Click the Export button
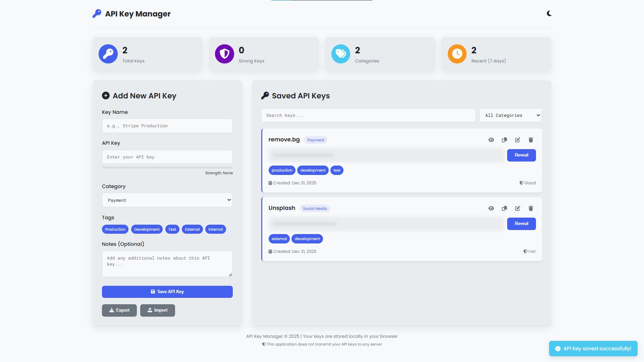This screenshot has width=644, height=362. click(119, 310)
